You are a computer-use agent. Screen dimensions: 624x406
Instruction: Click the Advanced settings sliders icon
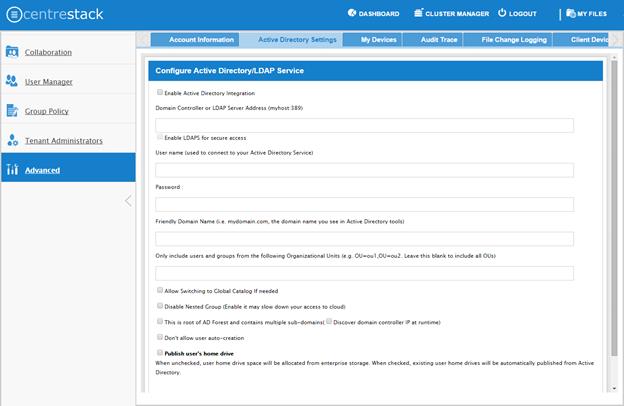point(12,170)
